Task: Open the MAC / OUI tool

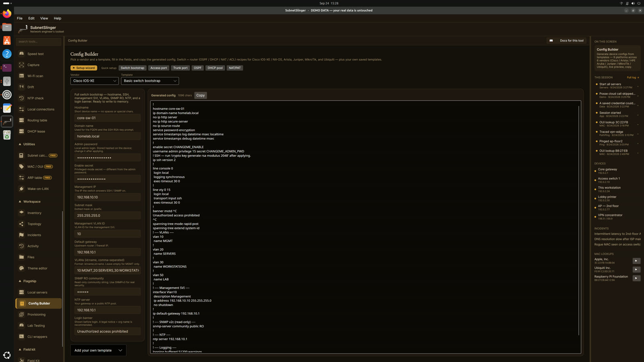Action: click(x=39, y=167)
